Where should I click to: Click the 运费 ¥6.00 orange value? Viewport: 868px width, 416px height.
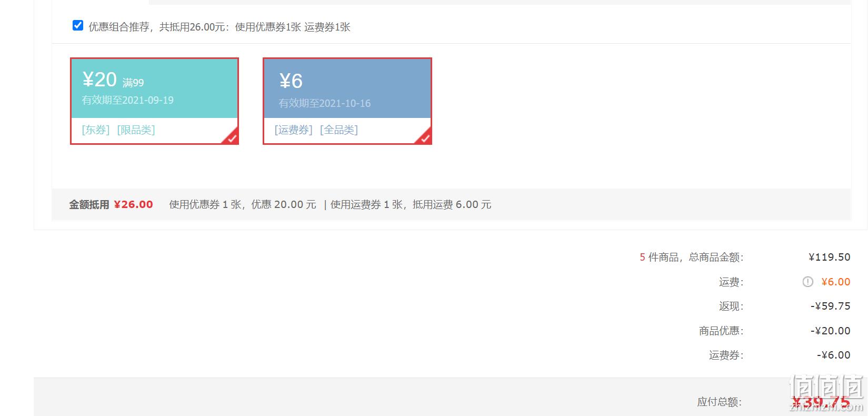[836, 282]
